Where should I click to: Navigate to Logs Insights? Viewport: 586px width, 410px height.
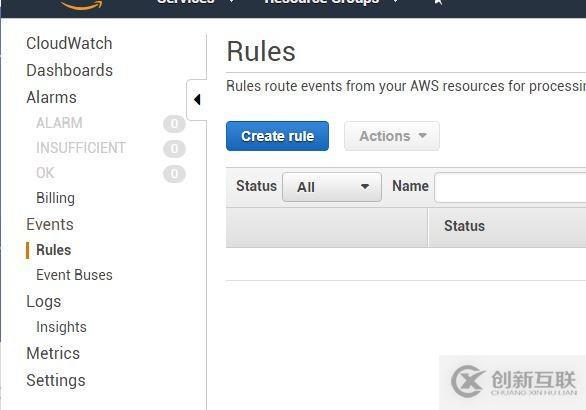[x=61, y=327]
